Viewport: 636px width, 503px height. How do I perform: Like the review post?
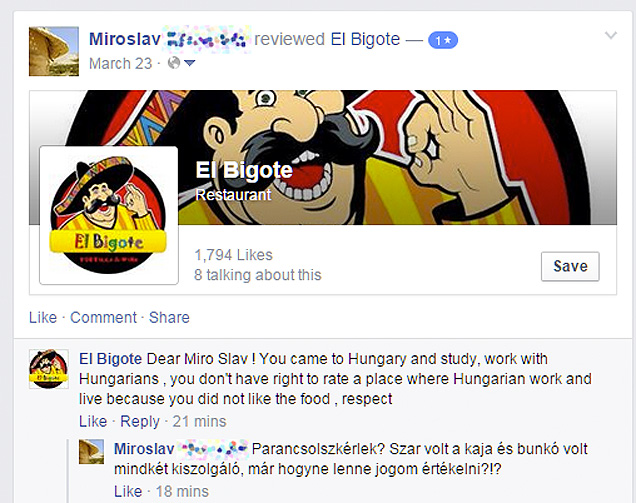(x=43, y=317)
